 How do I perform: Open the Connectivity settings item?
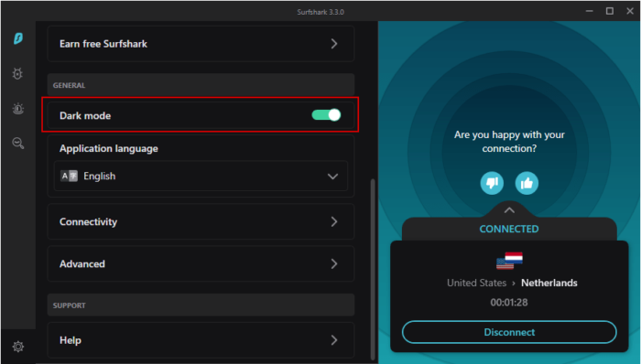click(x=201, y=221)
